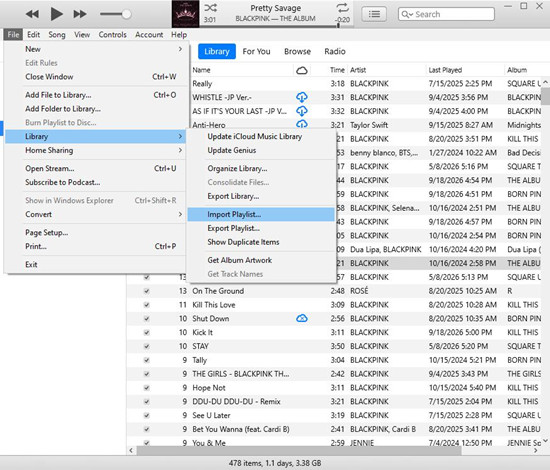Choose Export Library...

tap(261, 196)
